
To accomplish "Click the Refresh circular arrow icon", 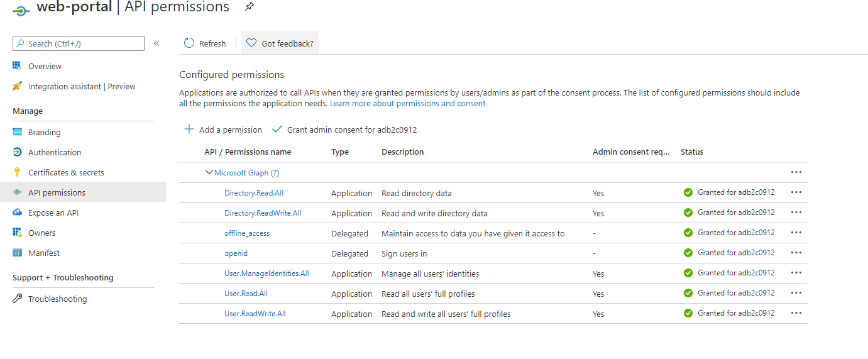I will click(x=189, y=43).
